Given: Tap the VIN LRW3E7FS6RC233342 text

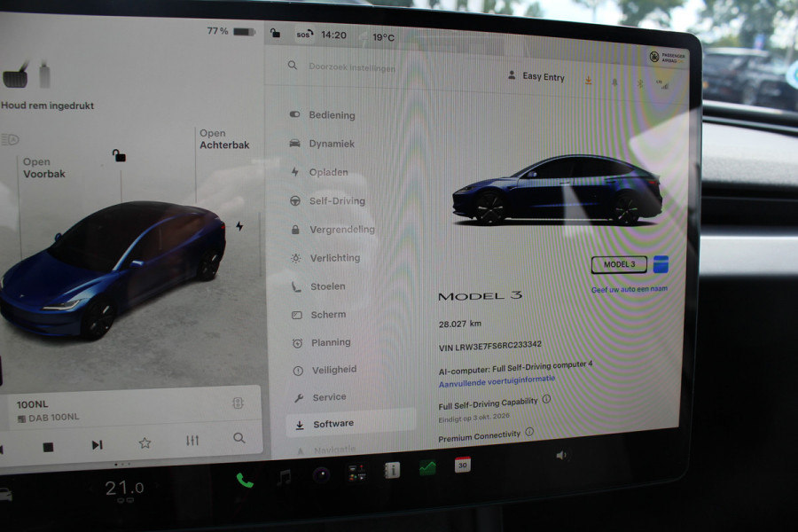Looking at the screenshot, I should pos(490,346).
